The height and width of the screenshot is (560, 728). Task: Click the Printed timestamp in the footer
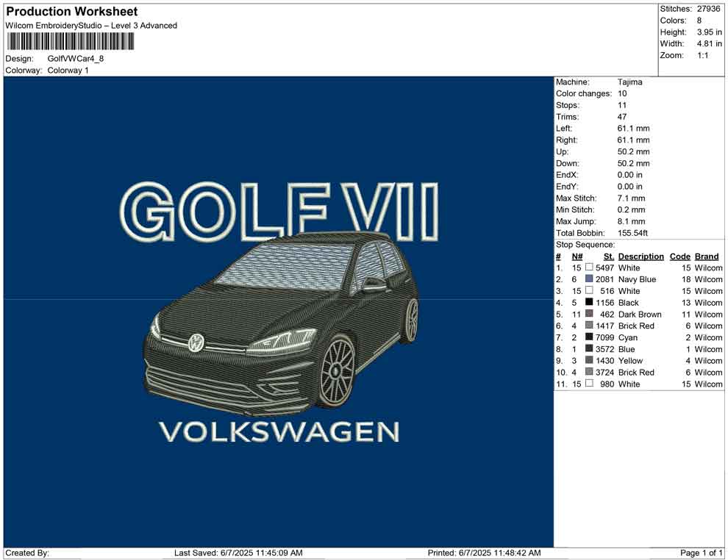(485, 553)
